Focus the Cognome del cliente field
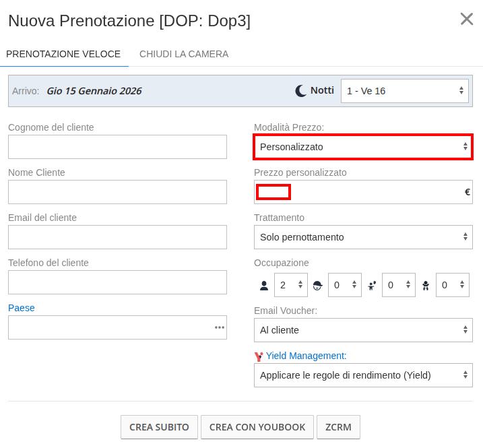 tap(117, 147)
